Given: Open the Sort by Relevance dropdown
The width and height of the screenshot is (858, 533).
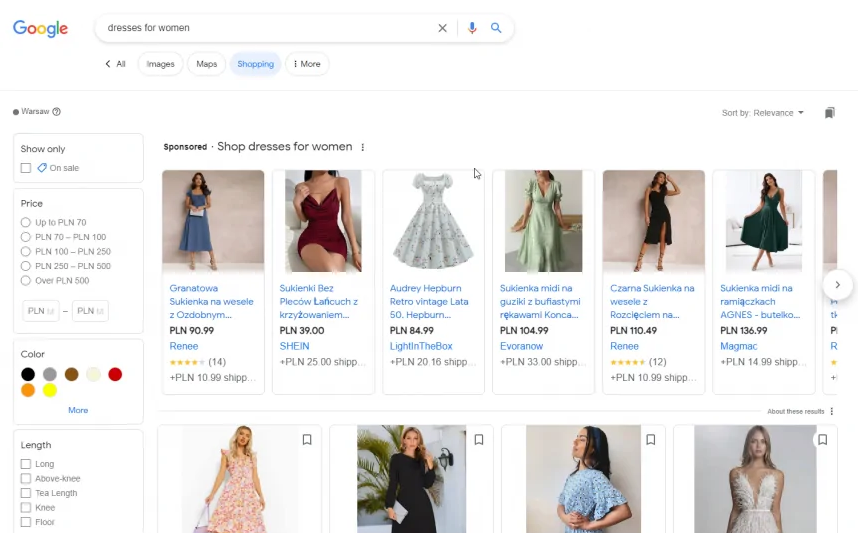Looking at the screenshot, I should (763, 113).
